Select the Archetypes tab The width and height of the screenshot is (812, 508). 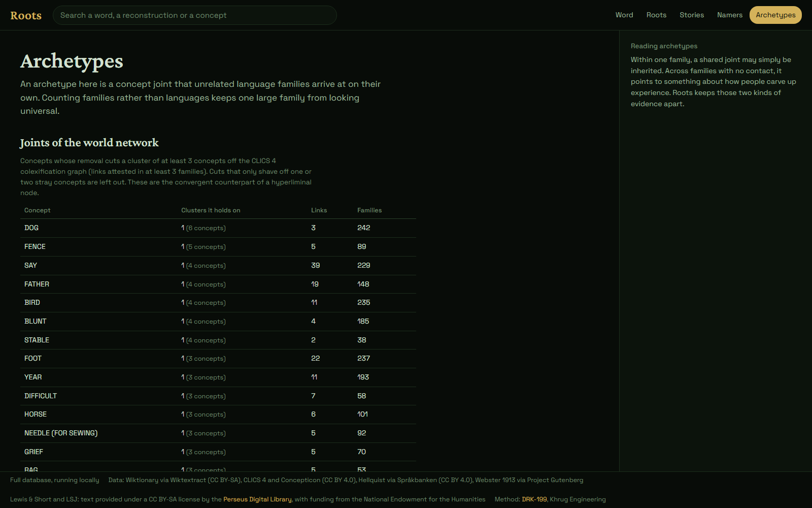coord(775,15)
